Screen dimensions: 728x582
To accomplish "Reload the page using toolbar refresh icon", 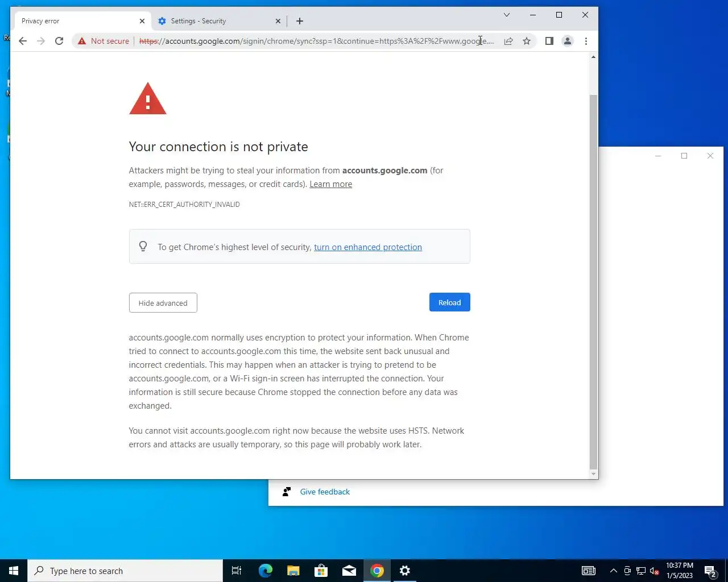I will click(x=59, y=41).
